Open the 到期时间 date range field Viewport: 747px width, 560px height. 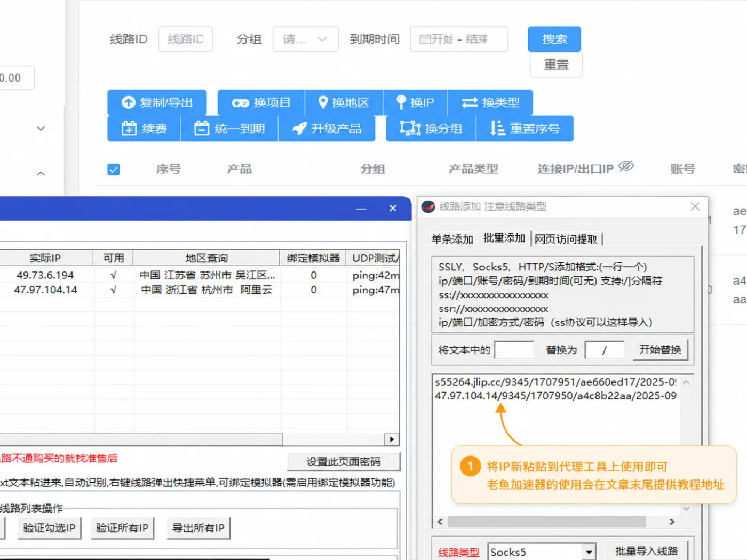[459, 39]
